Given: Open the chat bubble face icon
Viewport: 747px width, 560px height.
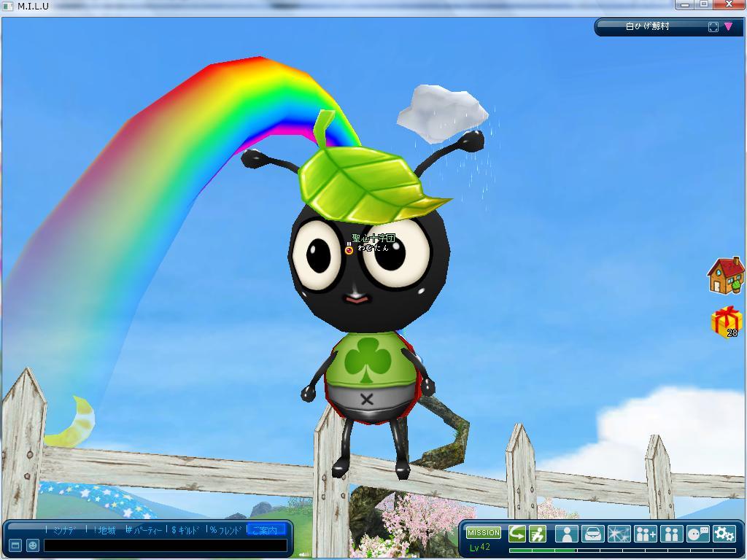Looking at the screenshot, I should 697,534.
